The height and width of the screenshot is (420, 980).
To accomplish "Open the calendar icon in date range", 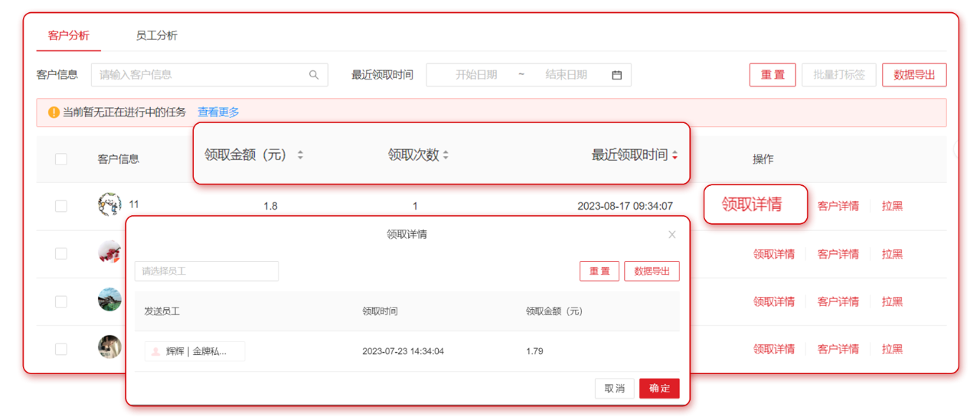I will pyautogui.click(x=616, y=75).
